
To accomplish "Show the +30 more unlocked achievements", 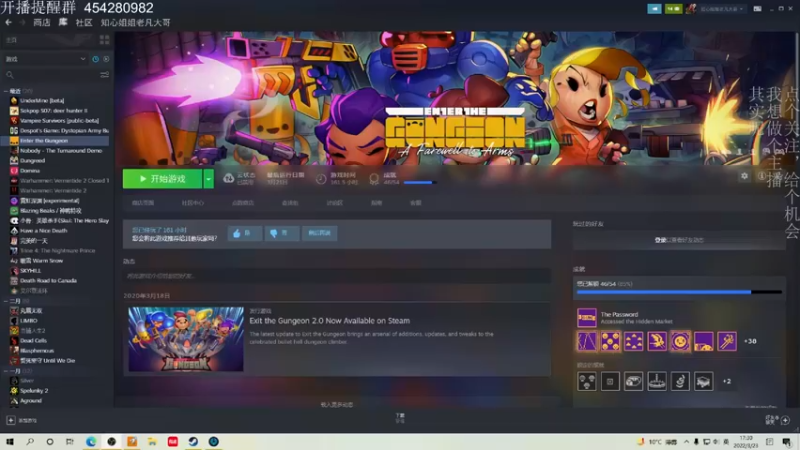I will click(x=750, y=341).
